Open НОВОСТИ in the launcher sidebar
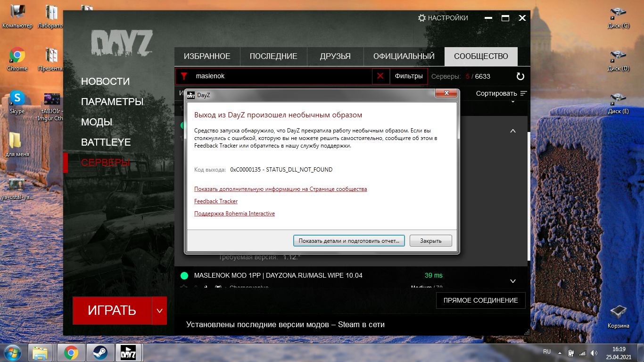Image resolution: width=644 pixels, height=362 pixels. [105, 82]
